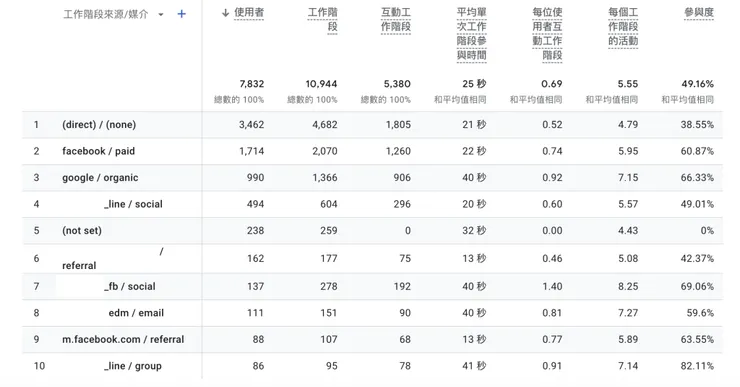740x387 pixels.
Task: Click the engaged sessions value 906
Action: (402, 177)
